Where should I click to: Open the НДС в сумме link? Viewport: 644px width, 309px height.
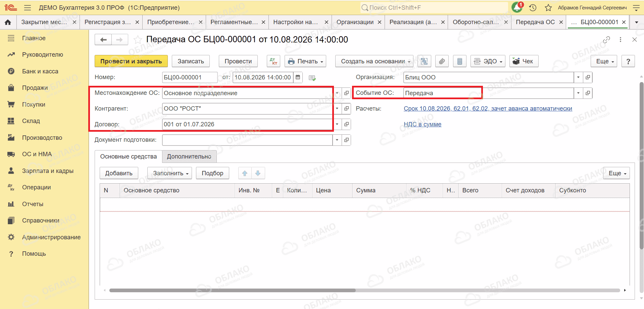pos(423,124)
